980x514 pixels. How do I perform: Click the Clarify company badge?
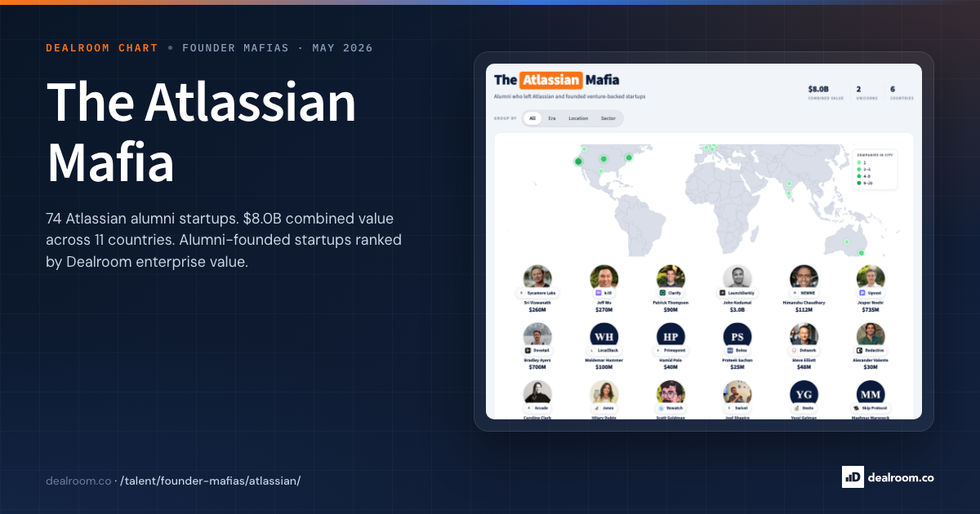[x=670, y=292]
